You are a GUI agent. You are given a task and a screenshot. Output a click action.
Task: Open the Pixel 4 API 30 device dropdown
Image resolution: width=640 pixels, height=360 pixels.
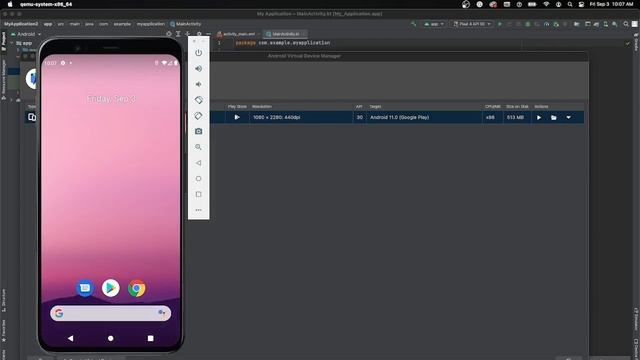coord(472,24)
